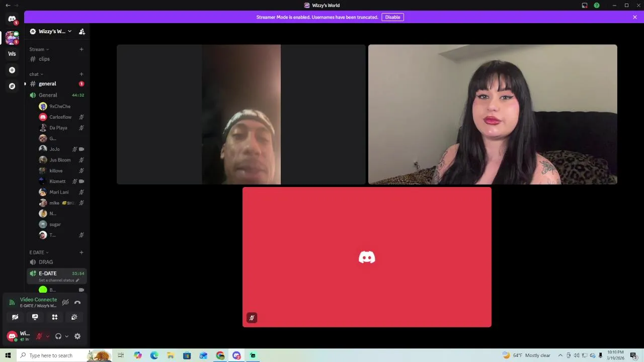Open the inbox icon in title bar
The width and height of the screenshot is (644, 362).
coord(585,6)
